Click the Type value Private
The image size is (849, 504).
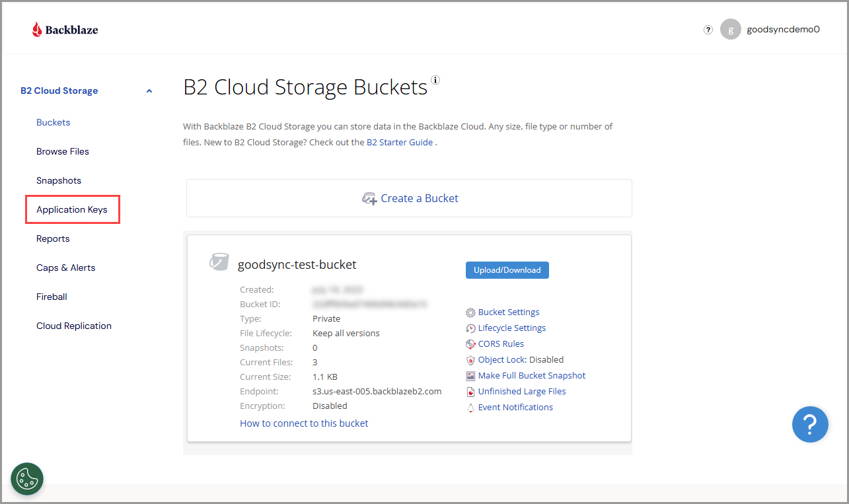326,318
